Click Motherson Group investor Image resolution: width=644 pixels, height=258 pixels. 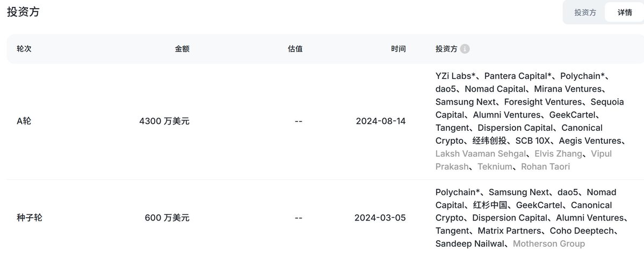(x=549, y=244)
